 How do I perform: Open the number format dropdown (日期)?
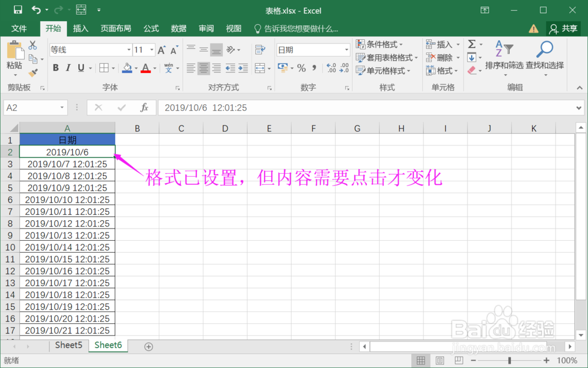pos(346,49)
